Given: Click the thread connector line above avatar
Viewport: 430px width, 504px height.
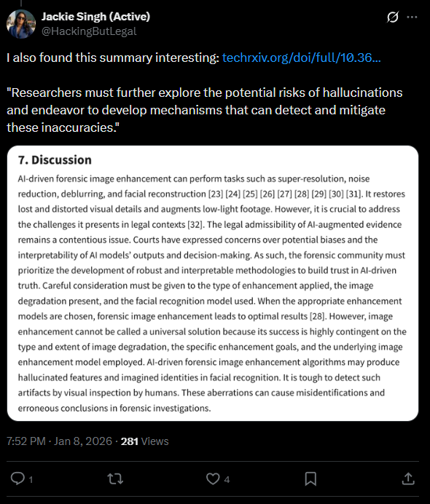Looking at the screenshot, I should click(x=21, y=3).
